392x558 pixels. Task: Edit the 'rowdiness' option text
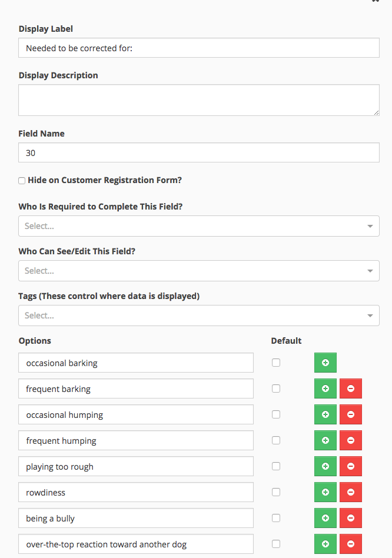pos(136,492)
